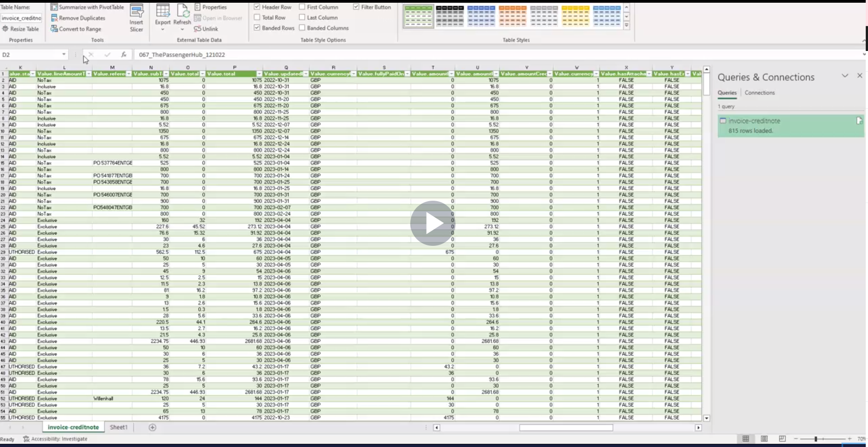
Task: Switch to the Connections tab
Action: [x=760, y=92]
